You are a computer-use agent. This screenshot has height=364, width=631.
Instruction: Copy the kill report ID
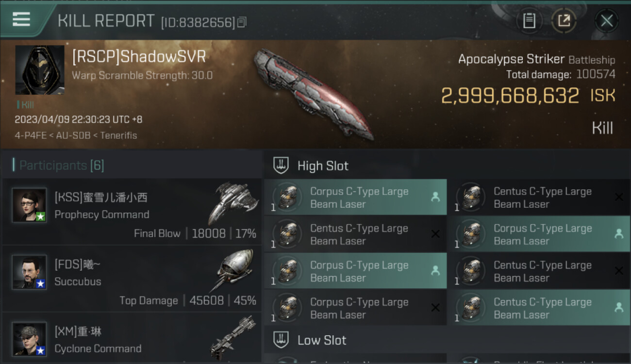242,22
